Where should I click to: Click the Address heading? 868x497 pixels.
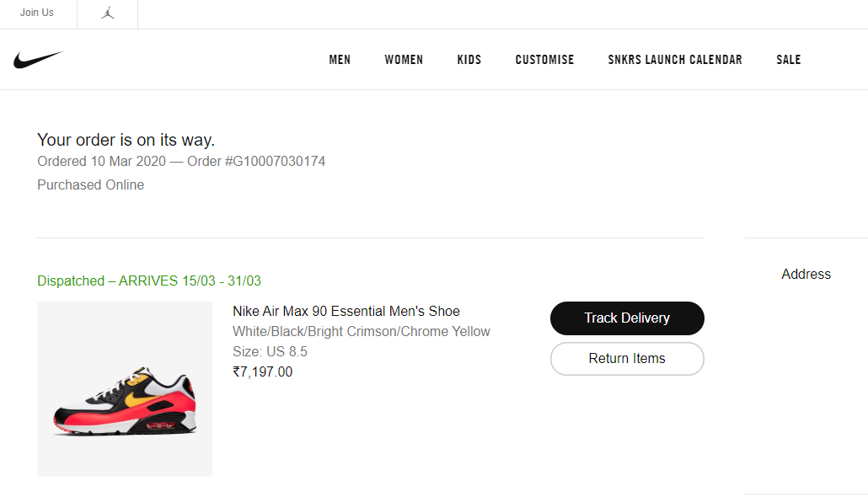coord(806,274)
